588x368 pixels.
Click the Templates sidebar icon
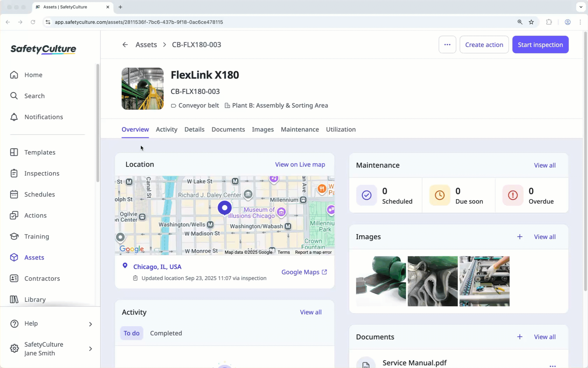point(14,152)
